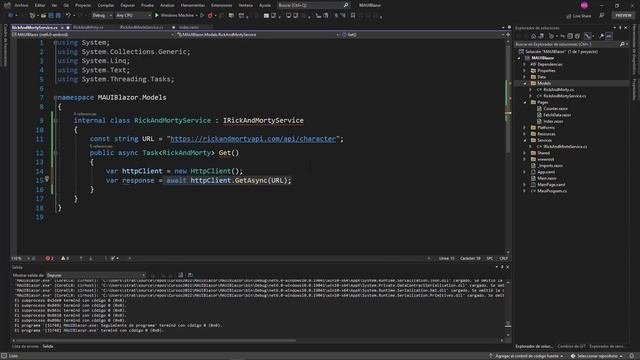
Task: Expand the Dependencias node
Action: tap(525, 64)
